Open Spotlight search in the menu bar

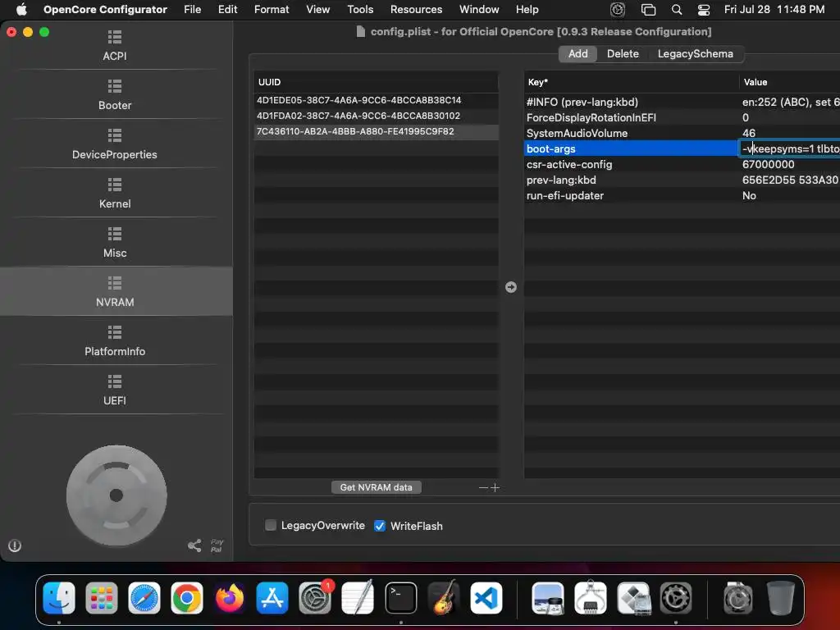pyautogui.click(x=677, y=10)
